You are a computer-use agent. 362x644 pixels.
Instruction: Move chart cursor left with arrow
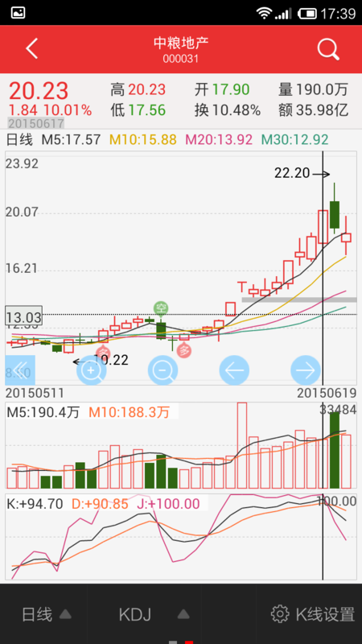tap(234, 370)
